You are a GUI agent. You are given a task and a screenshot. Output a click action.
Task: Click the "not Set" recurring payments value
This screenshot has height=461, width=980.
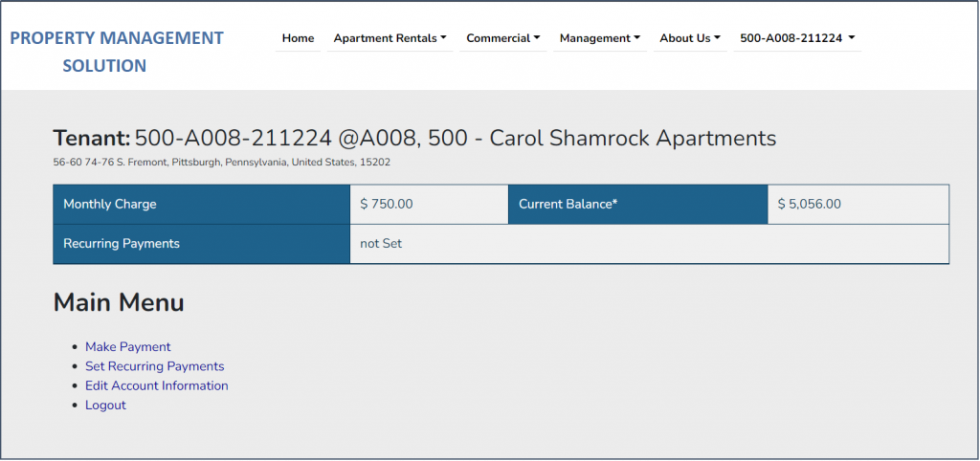coord(381,244)
